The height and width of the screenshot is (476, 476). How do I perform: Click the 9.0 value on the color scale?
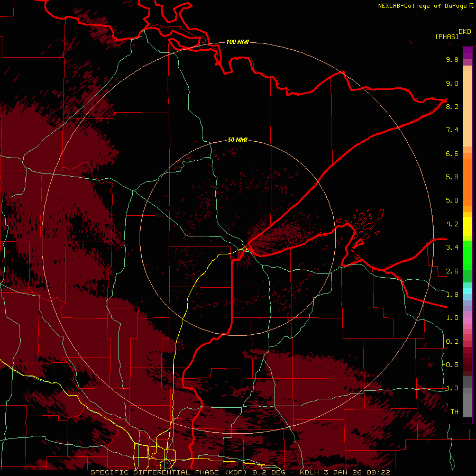(x=452, y=83)
